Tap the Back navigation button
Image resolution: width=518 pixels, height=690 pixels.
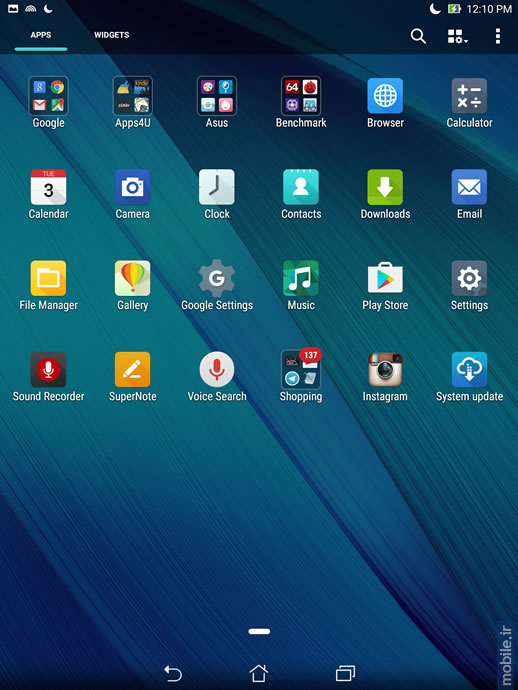[173, 673]
